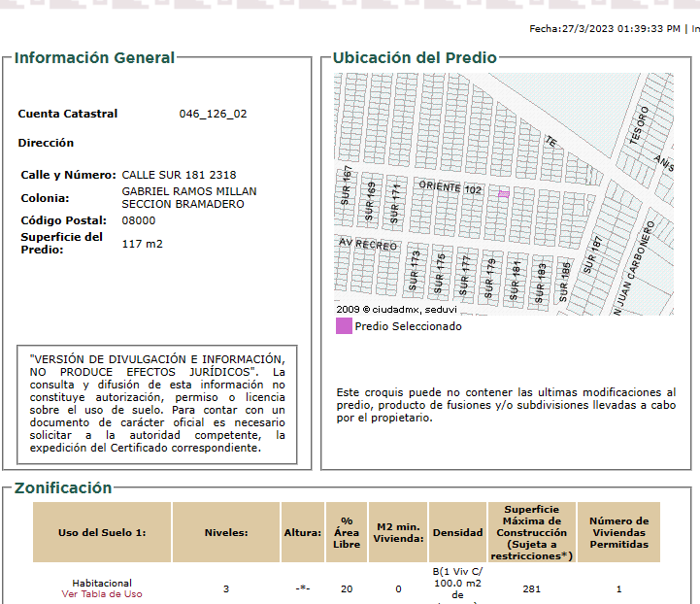Click the SUR 187 street label on map
The height and width of the screenshot is (604, 700).
pos(597,253)
